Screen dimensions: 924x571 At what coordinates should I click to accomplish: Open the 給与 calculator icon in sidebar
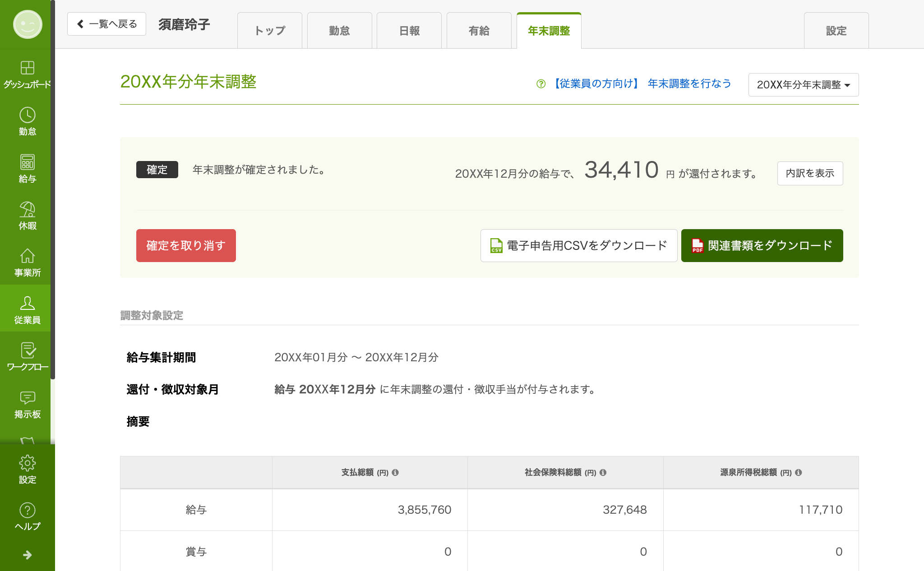pyautogui.click(x=27, y=162)
